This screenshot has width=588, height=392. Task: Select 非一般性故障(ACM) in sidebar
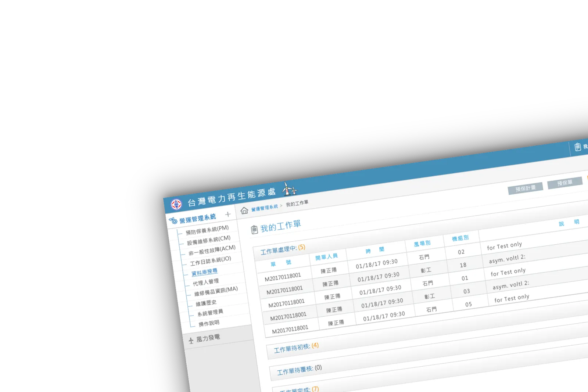pyautogui.click(x=212, y=251)
